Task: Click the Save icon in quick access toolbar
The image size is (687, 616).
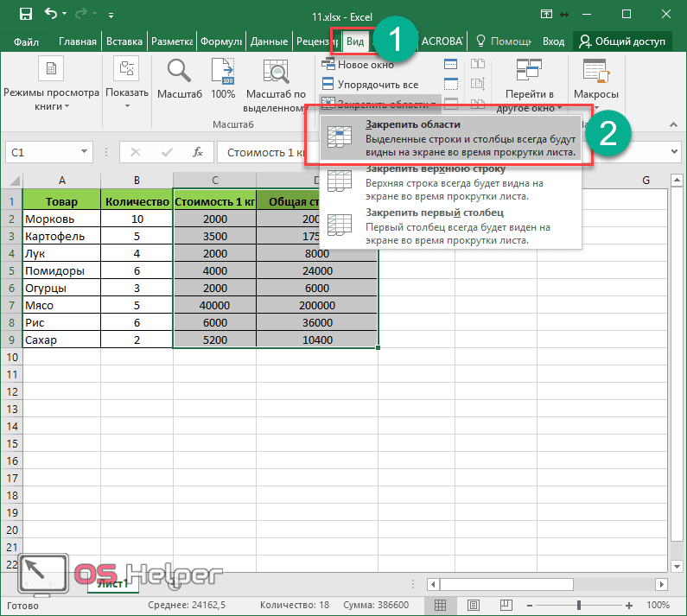Action: (x=26, y=15)
